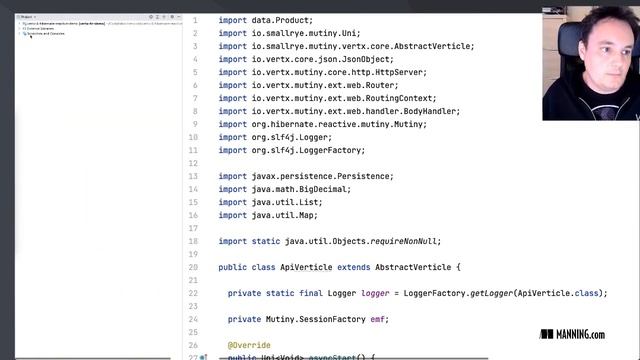Click 'import data.Product;' on line 1
Screen dimensions: 640x360
266,20
